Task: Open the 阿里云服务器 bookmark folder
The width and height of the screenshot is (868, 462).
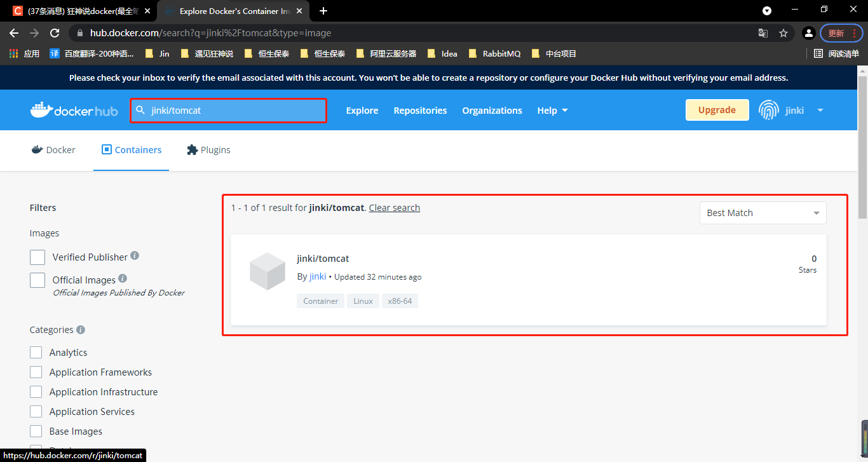Action: (x=386, y=53)
